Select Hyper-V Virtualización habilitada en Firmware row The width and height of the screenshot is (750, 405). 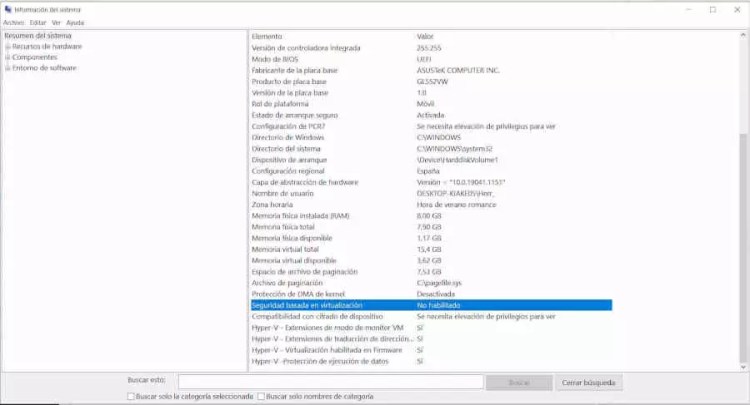[x=431, y=350]
